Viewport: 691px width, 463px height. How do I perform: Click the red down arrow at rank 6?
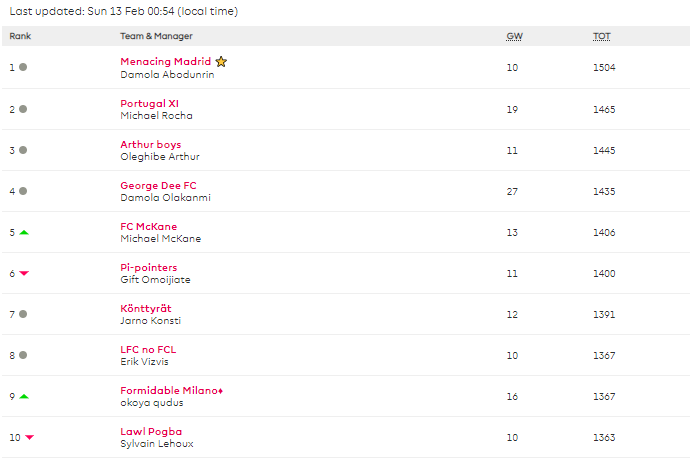24,274
